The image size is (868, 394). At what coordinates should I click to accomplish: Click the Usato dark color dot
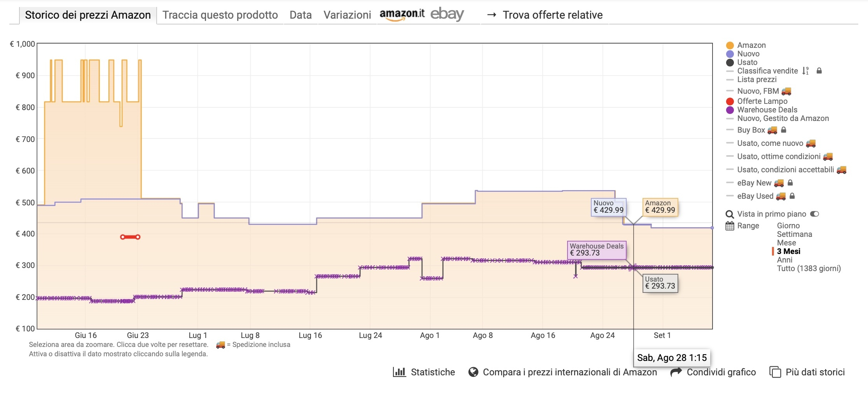[730, 63]
